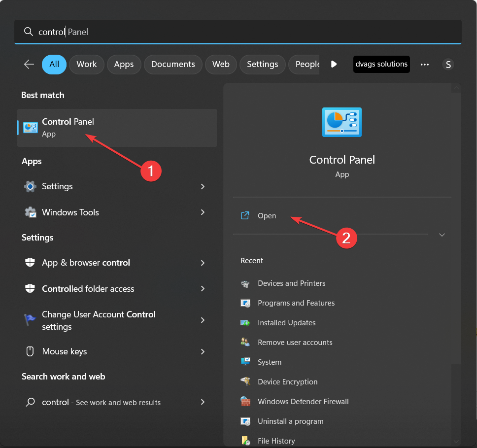Click the System monitor icon

click(245, 362)
